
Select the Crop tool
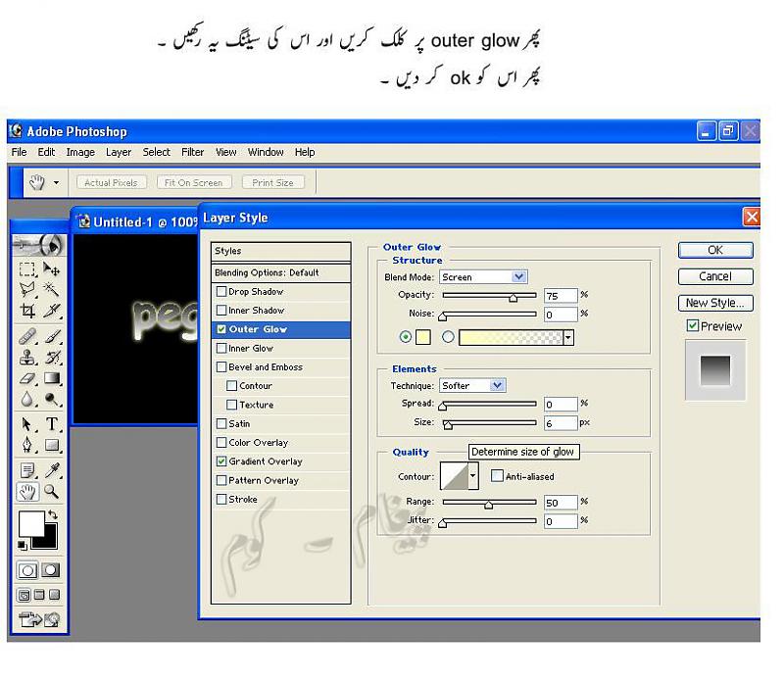[28, 312]
